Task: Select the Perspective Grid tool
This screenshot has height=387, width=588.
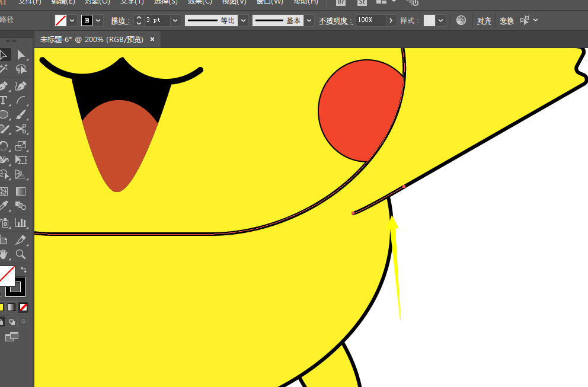Action: tap(21, 174)
